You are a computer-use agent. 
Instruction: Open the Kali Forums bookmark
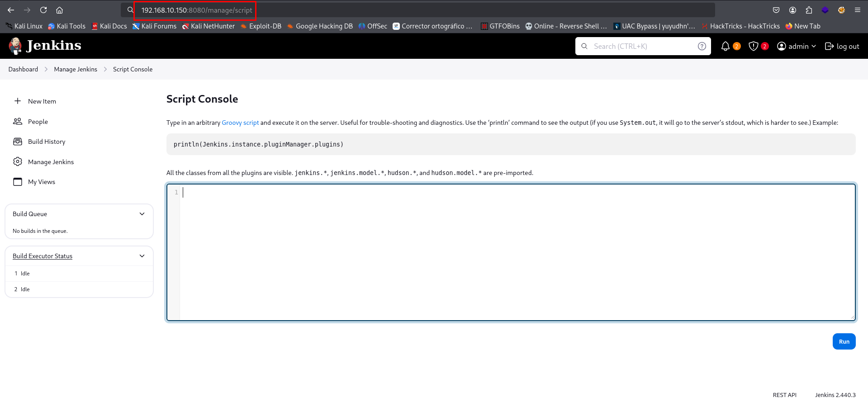tap(154, 26)
